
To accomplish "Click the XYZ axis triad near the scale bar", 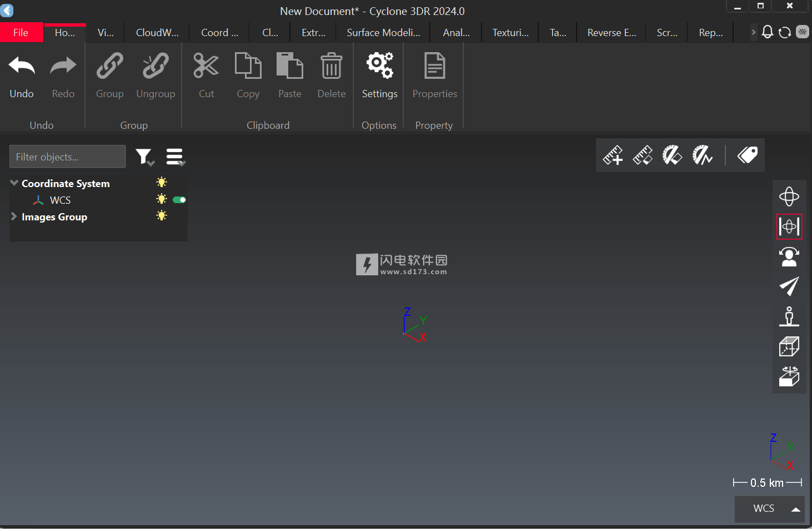I will [781, 451].
